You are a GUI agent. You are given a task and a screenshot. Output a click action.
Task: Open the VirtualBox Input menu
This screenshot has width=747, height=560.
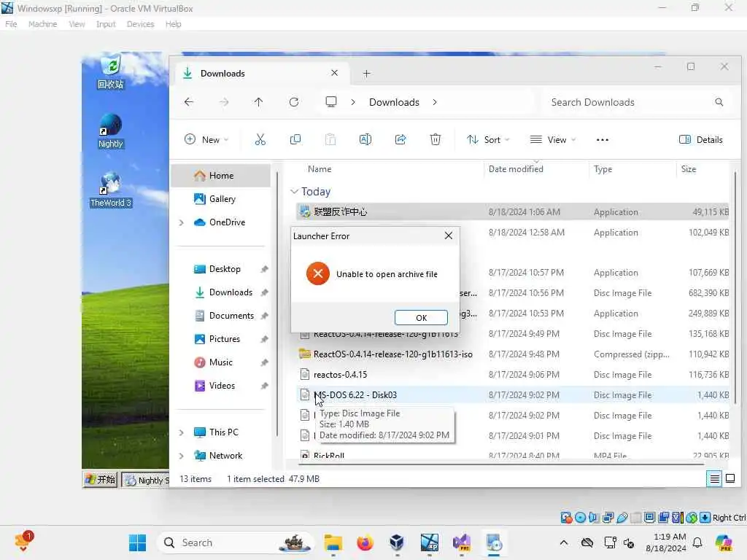coord(106,24)
